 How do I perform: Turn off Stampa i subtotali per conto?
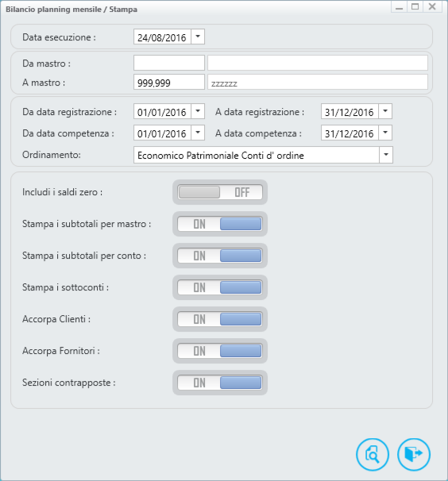click(x=220, y=256)
